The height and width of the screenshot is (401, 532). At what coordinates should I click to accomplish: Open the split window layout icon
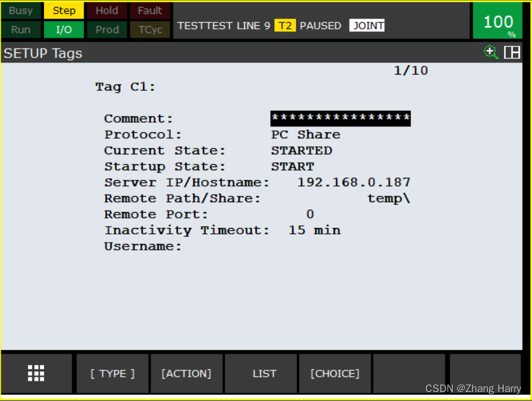pyautogui.click(x=512, y=52)
